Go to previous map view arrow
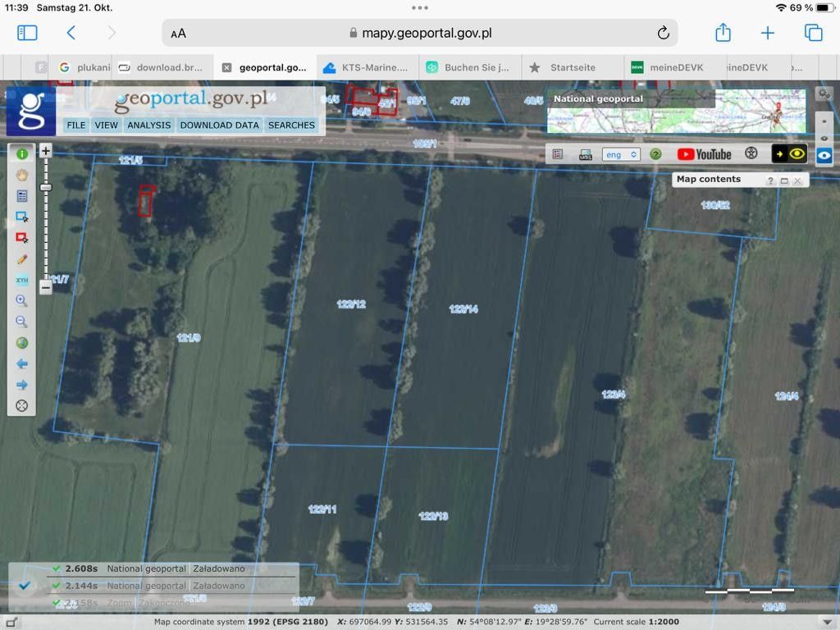Viewport: 840px width, 630px height. click(22, 363)
